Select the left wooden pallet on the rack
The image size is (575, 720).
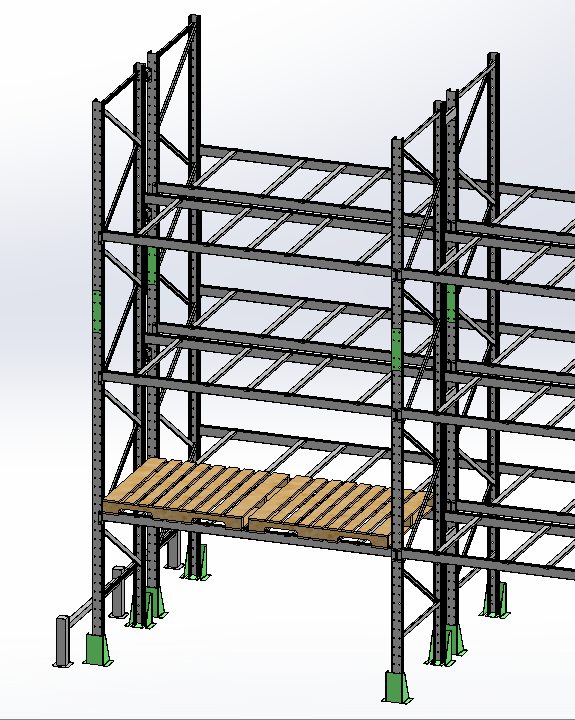click(x=195, y=494)
